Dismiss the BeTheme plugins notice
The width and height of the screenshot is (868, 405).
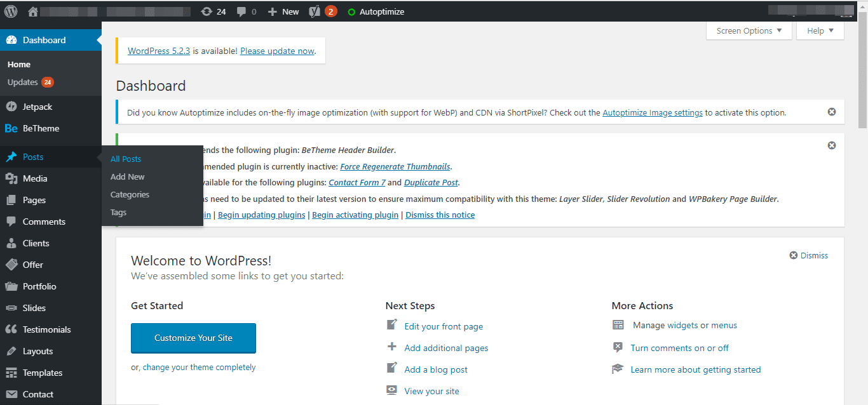coord(832,145)
